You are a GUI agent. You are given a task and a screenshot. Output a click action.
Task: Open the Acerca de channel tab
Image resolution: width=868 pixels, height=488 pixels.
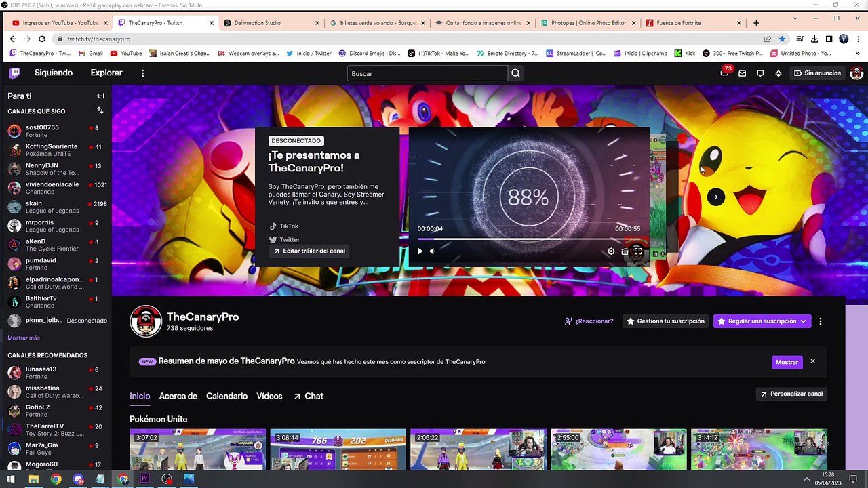pyautogui.click(x=178, y=396)
